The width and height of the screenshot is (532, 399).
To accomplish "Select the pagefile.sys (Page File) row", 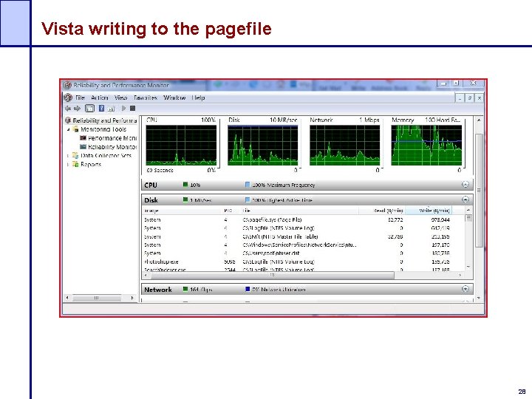I will (x=304, y=220).
